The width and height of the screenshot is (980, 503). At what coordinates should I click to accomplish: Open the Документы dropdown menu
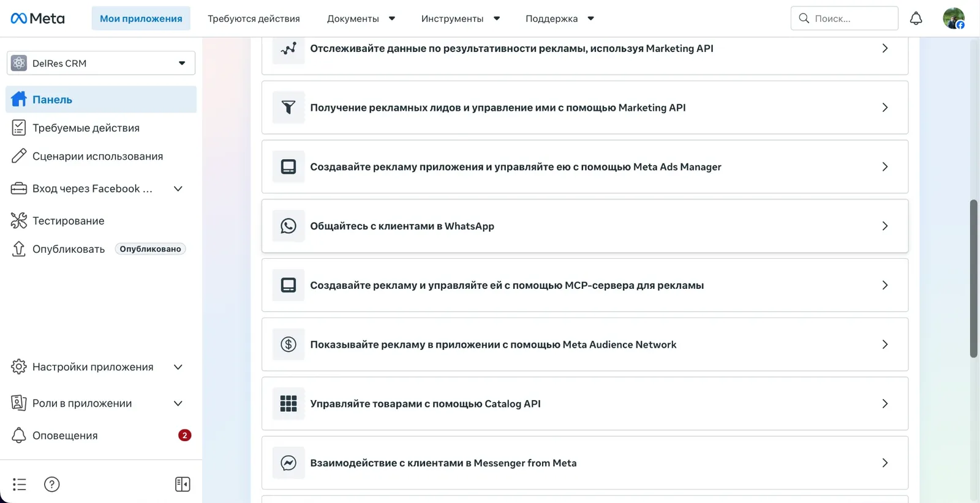(x=361, y=18)
